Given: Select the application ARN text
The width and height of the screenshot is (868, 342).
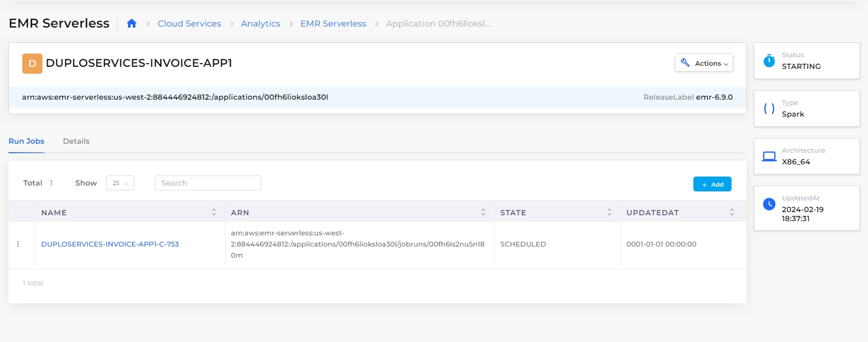Looking at the screenshot, I should 175,97.
